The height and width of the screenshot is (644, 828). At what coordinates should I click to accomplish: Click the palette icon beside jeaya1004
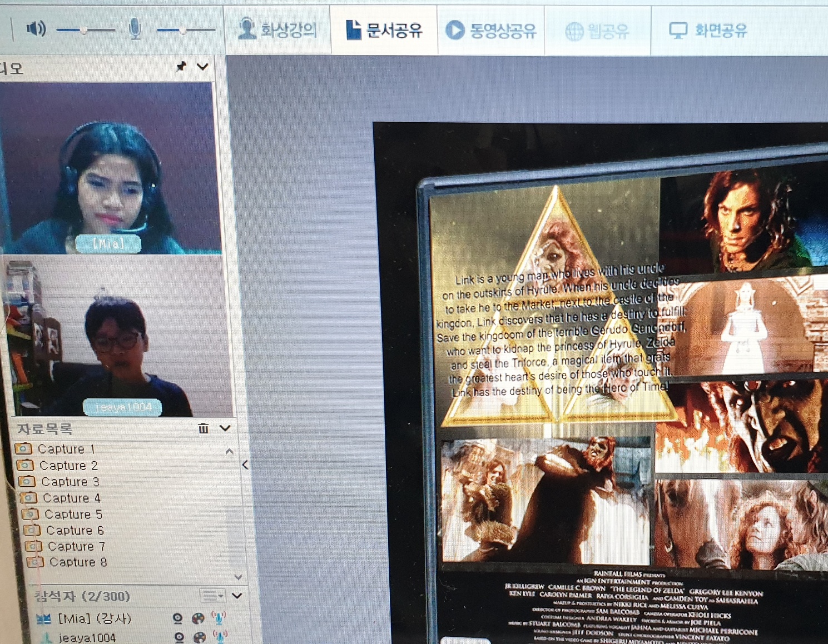click(x=200, y=637)
